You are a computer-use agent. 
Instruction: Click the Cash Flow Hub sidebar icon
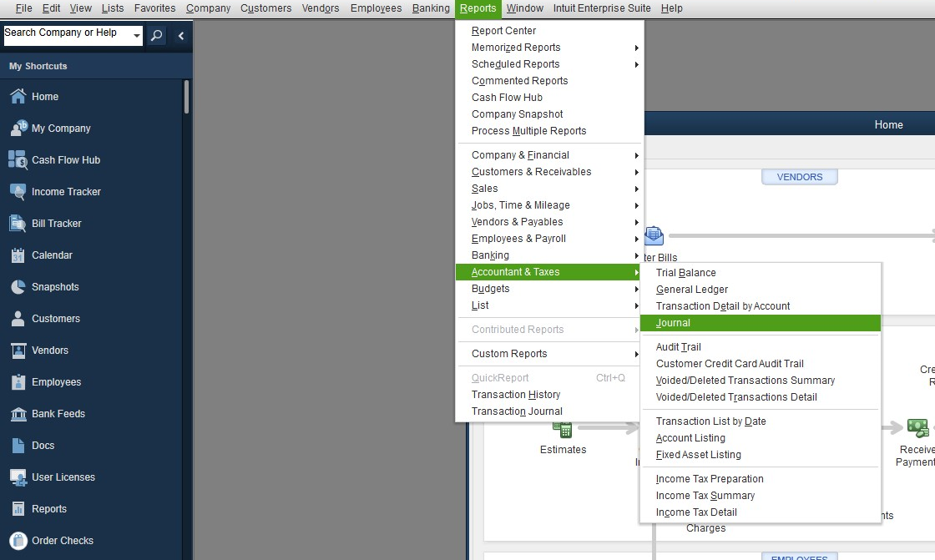pos(18,160)
